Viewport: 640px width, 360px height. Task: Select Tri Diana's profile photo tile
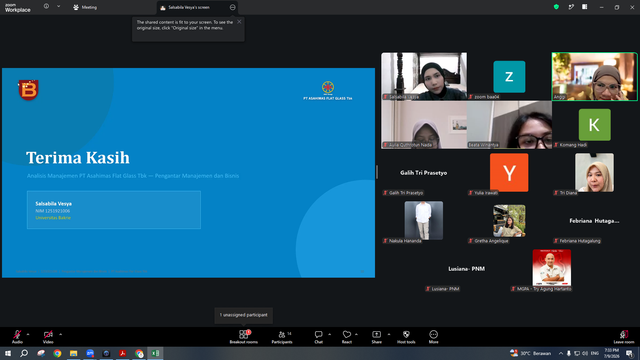click(594, 173)
